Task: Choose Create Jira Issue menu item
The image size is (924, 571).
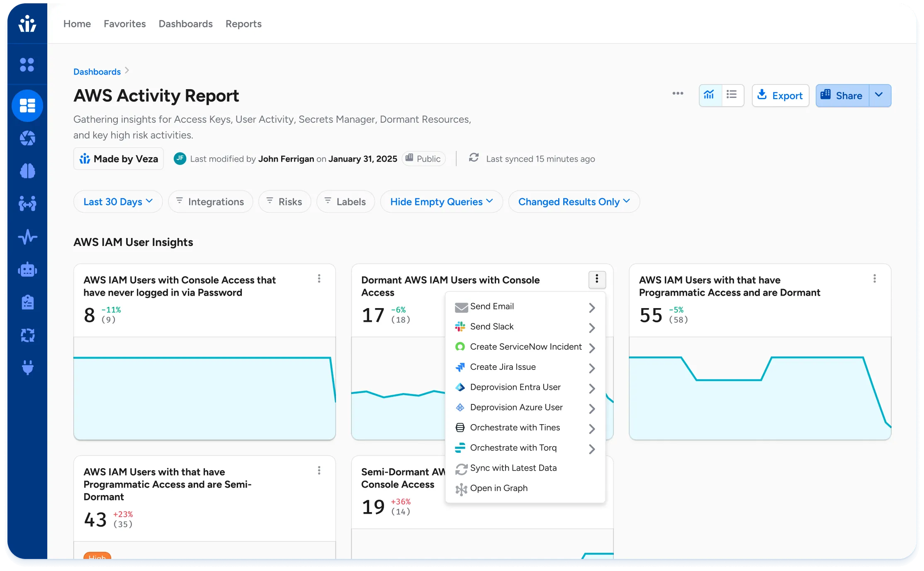Action: [503, 367]
